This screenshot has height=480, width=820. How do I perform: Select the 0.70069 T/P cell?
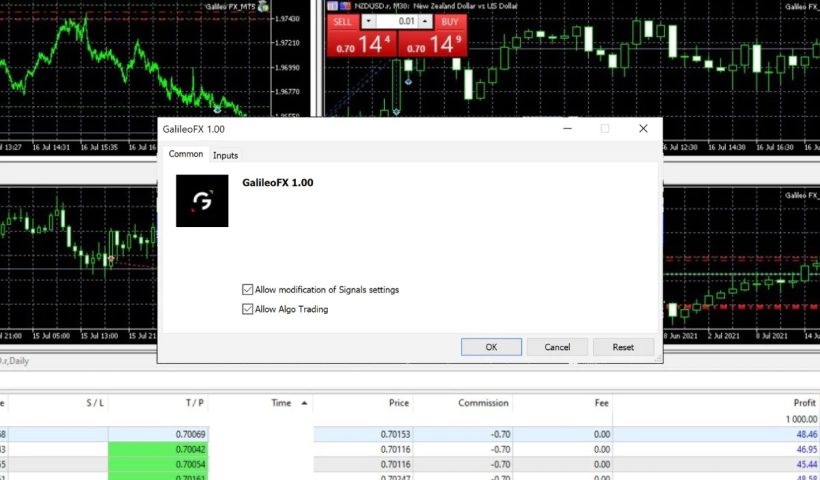pyautogui.click(x=158, y=434)
